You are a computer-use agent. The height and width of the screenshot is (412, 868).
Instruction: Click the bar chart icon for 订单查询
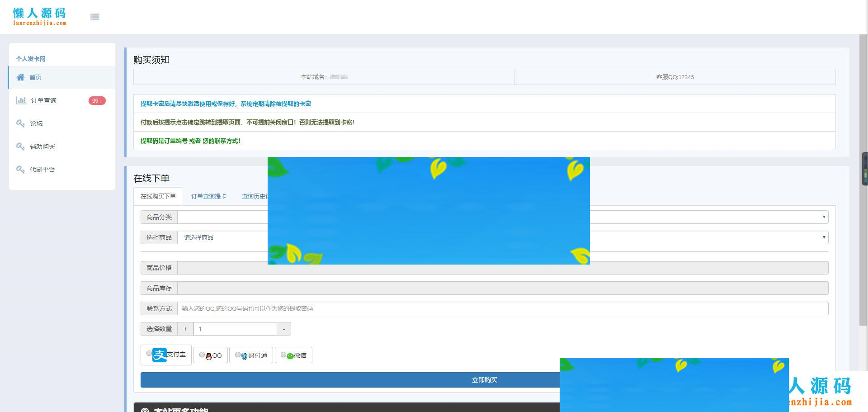coord(21,100)
